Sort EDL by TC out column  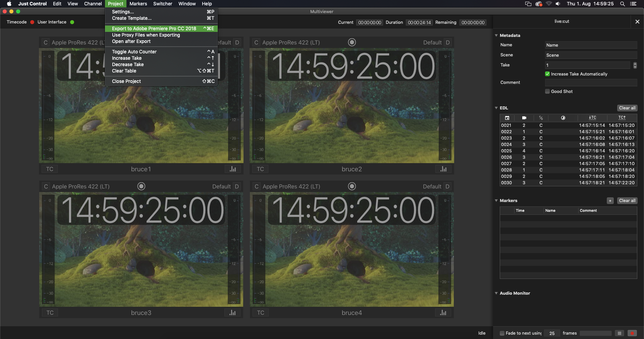622,117
